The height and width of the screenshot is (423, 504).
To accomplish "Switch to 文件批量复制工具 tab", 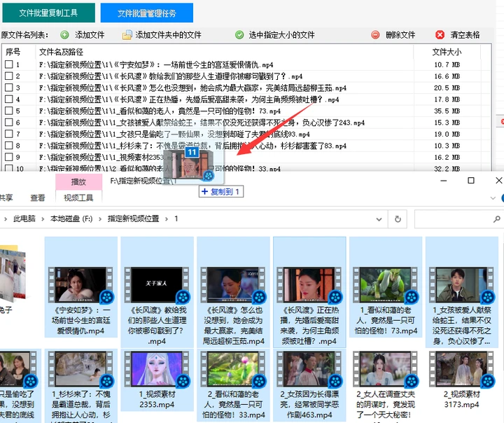I will (x=48, y=13).
